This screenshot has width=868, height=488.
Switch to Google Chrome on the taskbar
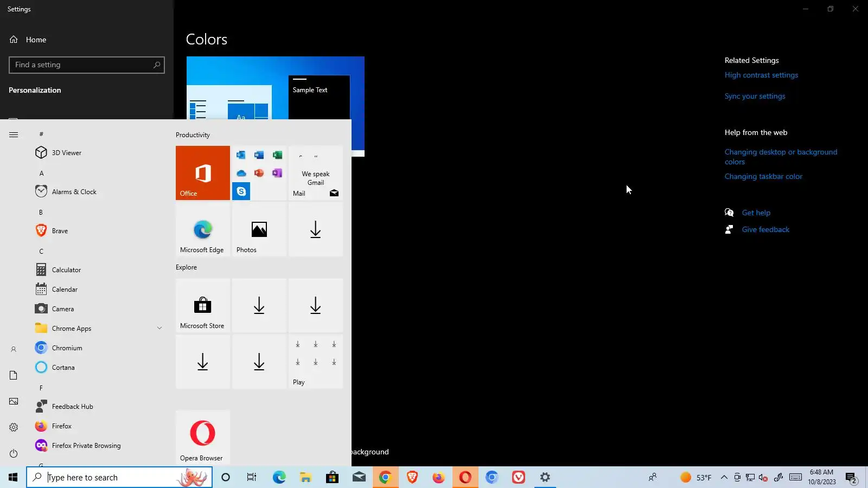tap(385, 478)
